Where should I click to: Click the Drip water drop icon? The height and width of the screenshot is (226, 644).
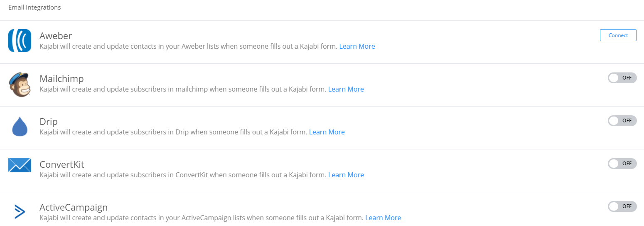click(x=20, y=126)
